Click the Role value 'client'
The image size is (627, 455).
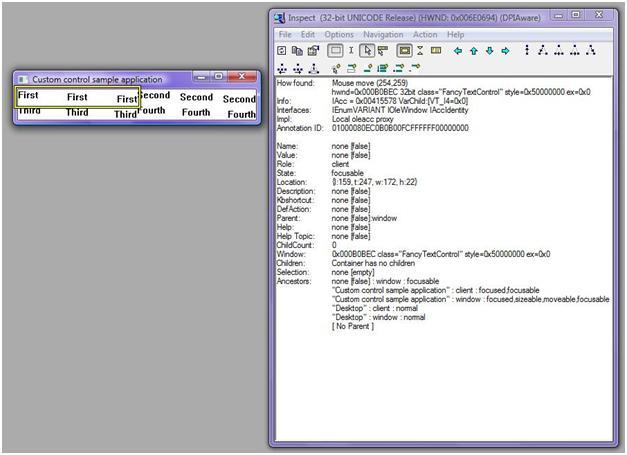(340, 164)
